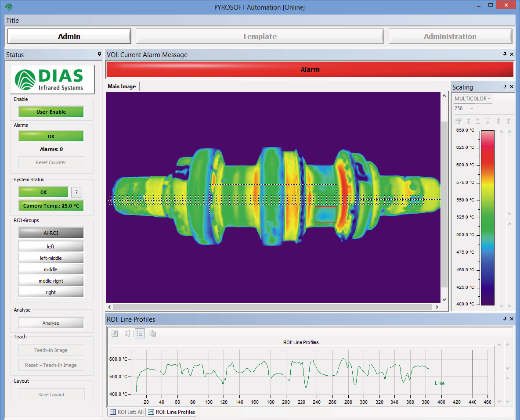Toggle the left-middle ROI group
Viewport: 520px width, 420px height.
coord(51,258)
